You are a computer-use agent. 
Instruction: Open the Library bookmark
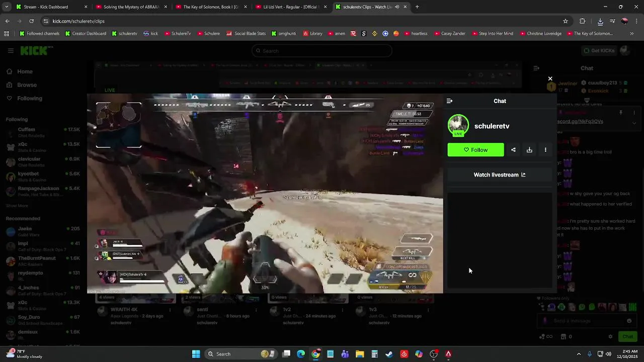(312, 34)
